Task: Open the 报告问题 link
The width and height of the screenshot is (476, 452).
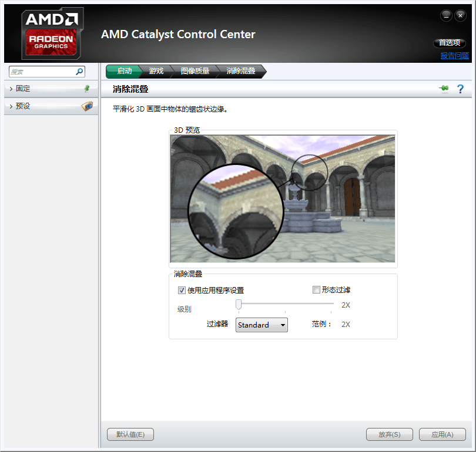Action: pos(455,56)
